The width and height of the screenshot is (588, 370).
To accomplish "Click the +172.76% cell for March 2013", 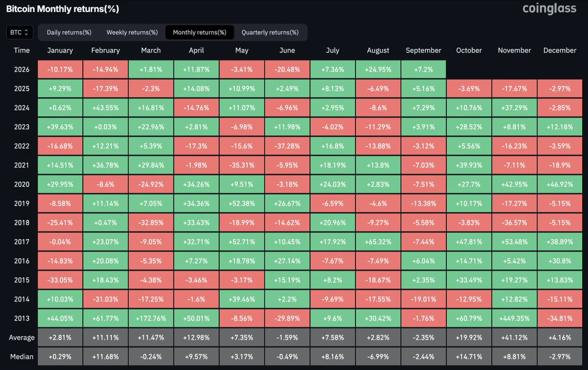I will pyautogui.click(x=151, y=318).
